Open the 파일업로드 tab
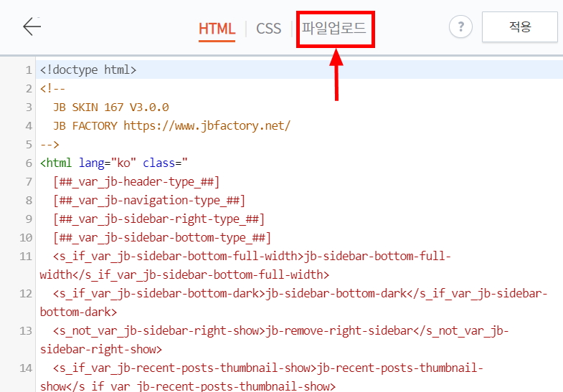The image size is (563, 392). click(334, 28)
